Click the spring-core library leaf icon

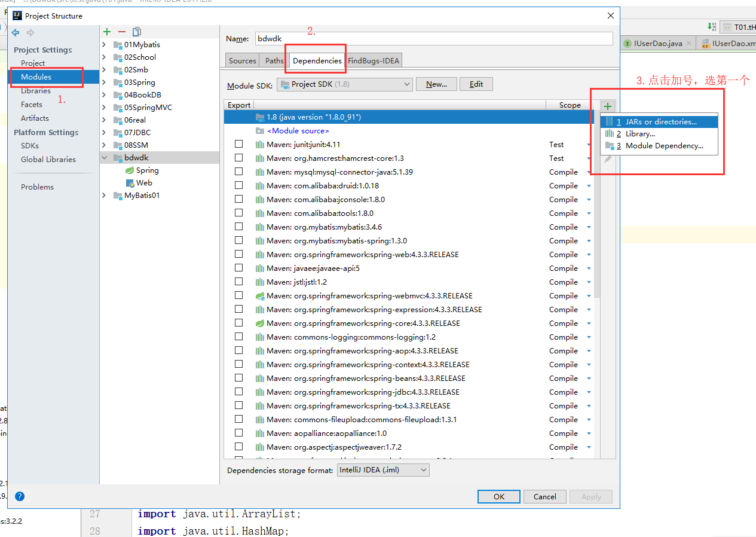coord(260,324)
